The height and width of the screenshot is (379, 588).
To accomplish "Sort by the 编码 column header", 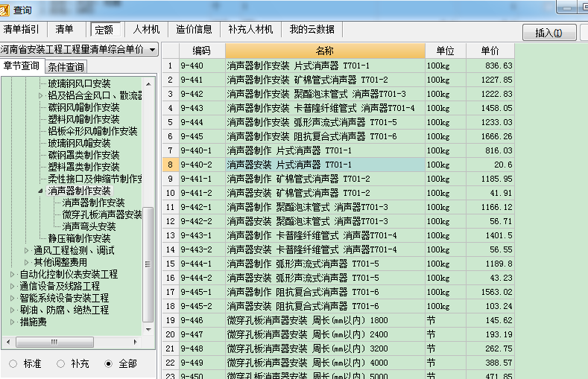I will point(202,51).
